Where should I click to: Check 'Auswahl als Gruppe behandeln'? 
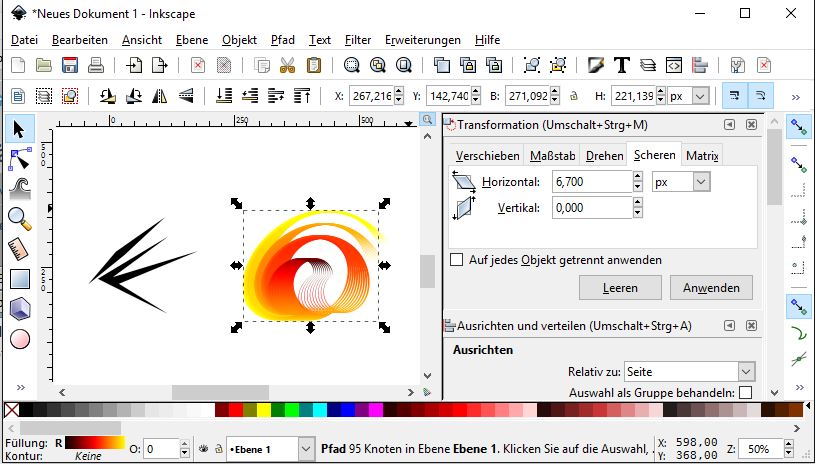click(745, 393)
